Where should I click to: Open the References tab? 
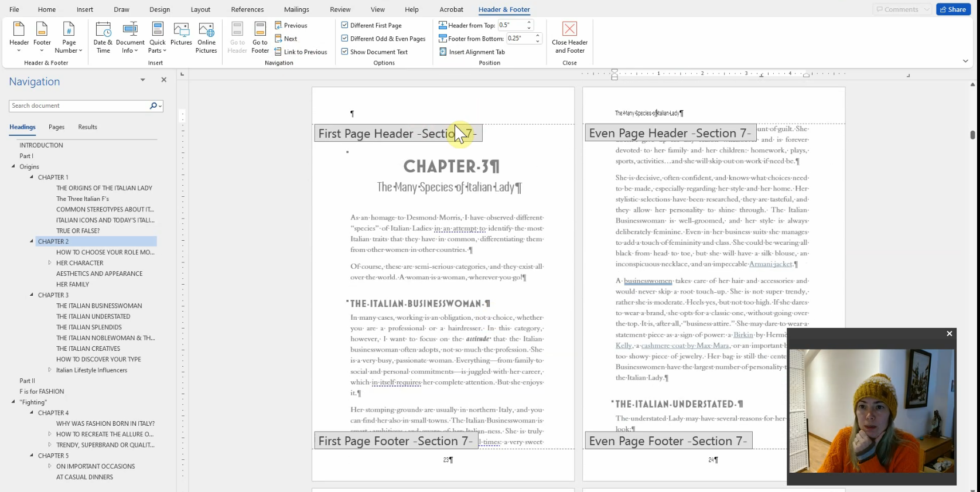(x=247, y=9)
